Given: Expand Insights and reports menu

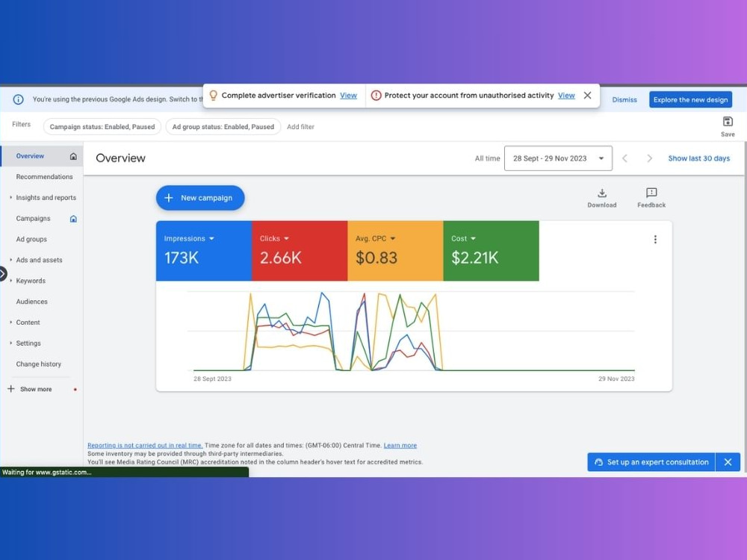Looking at the screenshot, I should (11, 197).
